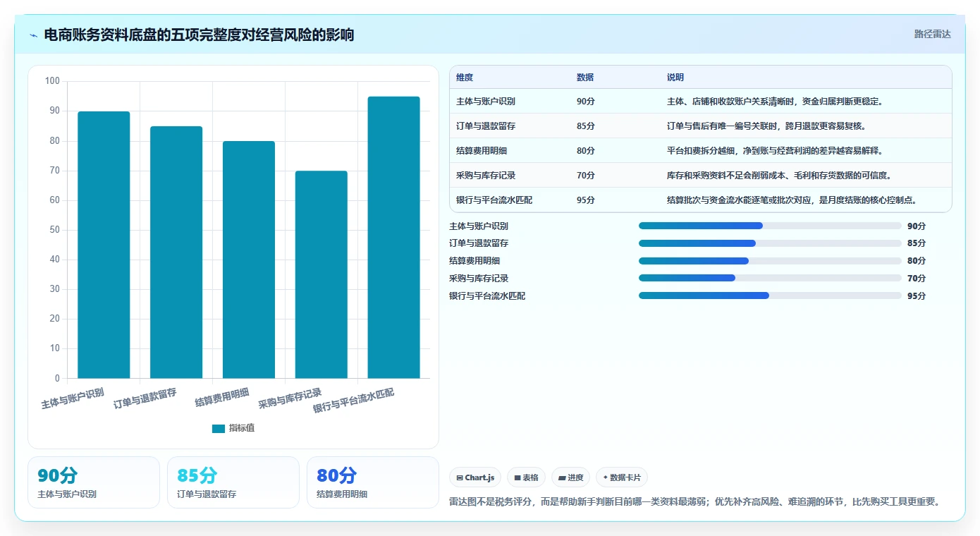Image resolution: width=980 pixels, height=536 pixels.
Task: Click the lightning icon beside the title
Action: pos(33,35)
